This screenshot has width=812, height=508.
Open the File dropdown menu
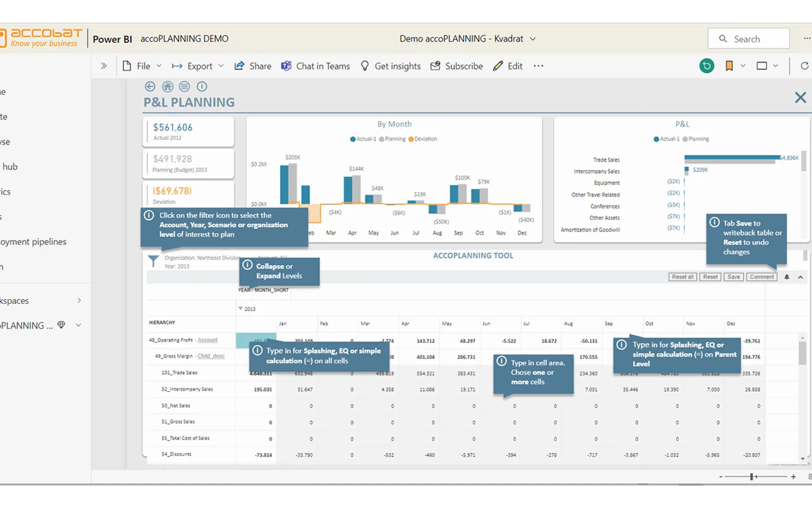(x=142, y=66)
